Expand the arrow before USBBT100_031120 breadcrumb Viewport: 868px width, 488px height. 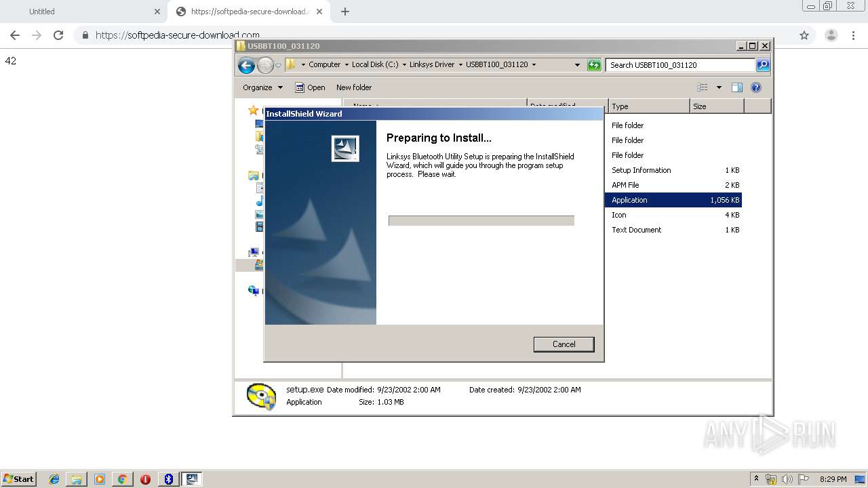pyautogui.click(x=460, y=65)
